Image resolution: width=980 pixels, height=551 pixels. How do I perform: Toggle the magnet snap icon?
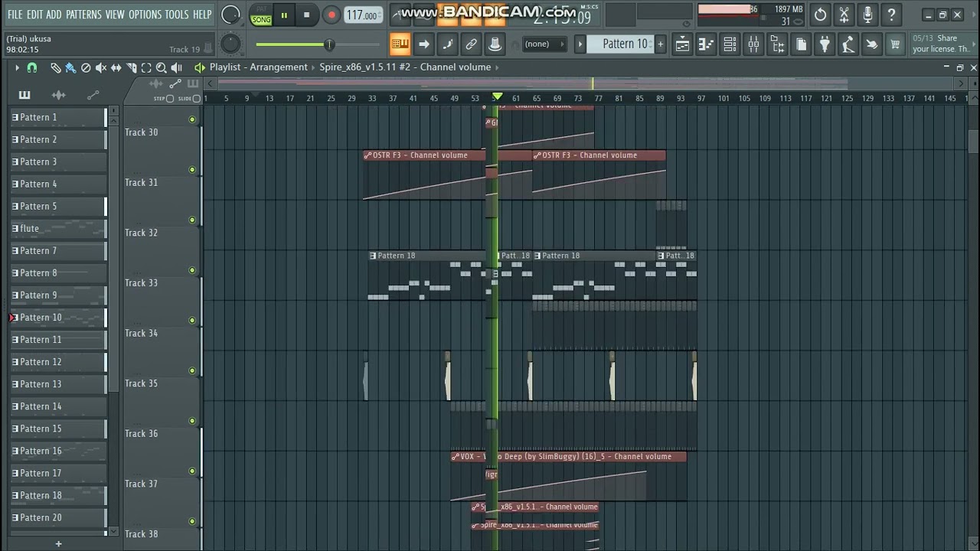32,68
